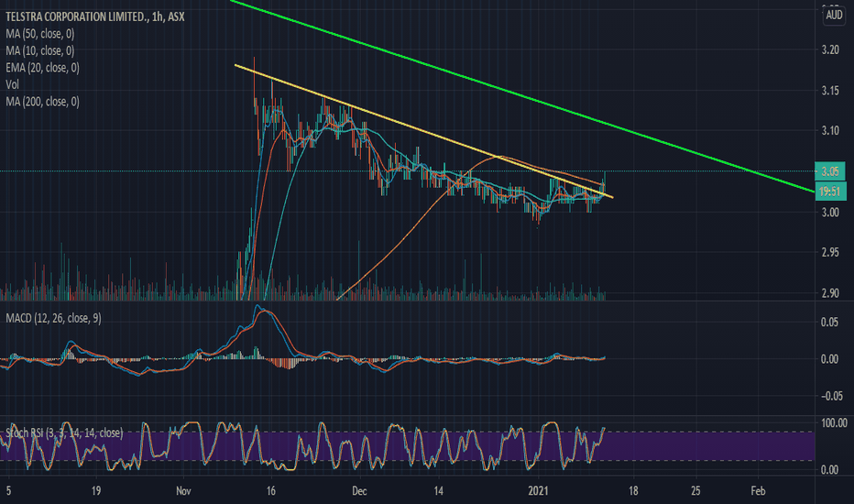
Task: Click the Stoch RSI 0.00 scale value
Action: (x=829, y=470)
